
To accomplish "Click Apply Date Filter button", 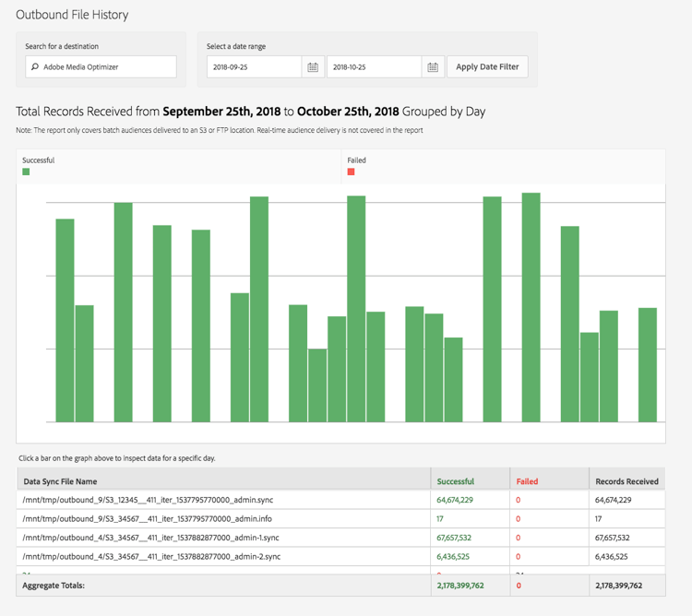I will click(487, 67).
